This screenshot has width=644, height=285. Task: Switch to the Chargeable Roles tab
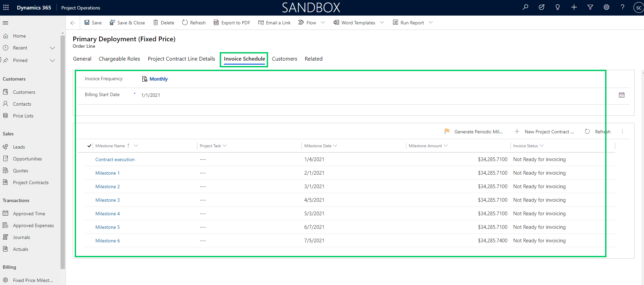point(119,59)
